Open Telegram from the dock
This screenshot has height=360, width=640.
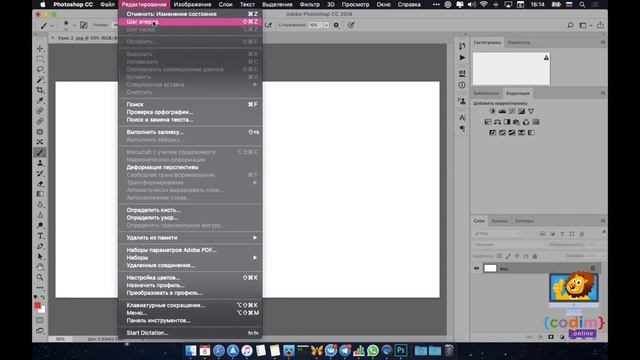click(345, 350)
